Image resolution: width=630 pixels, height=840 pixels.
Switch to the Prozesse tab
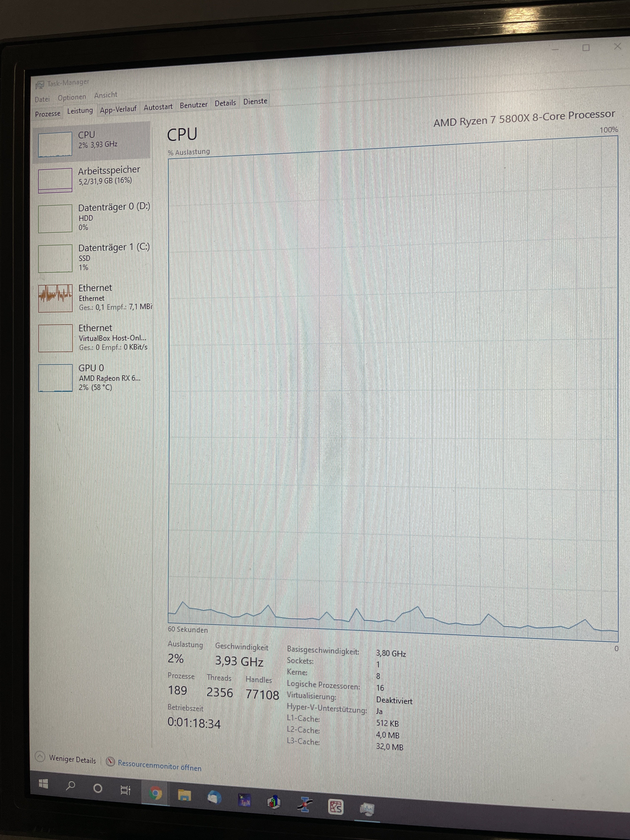pyautogui.click(x=47, y=114)
